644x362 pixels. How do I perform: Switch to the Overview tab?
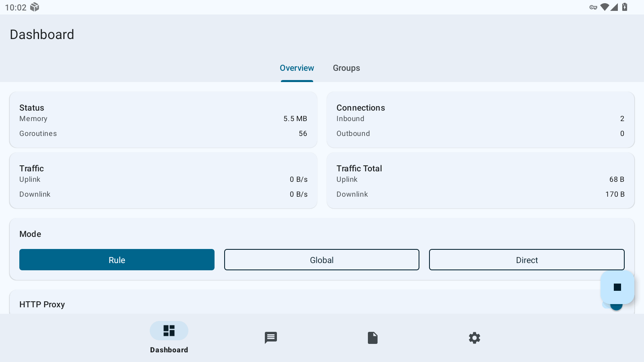[x=297, y=68]
